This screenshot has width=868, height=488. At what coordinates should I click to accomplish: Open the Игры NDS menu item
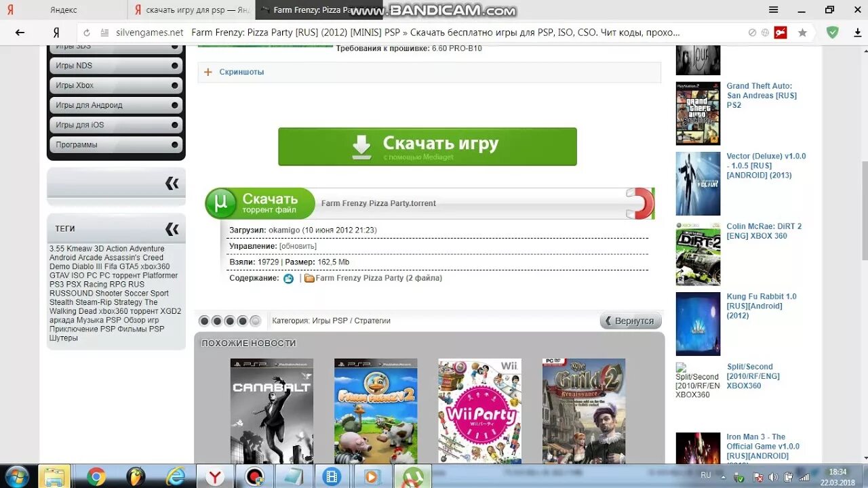(x=116, y=66)
